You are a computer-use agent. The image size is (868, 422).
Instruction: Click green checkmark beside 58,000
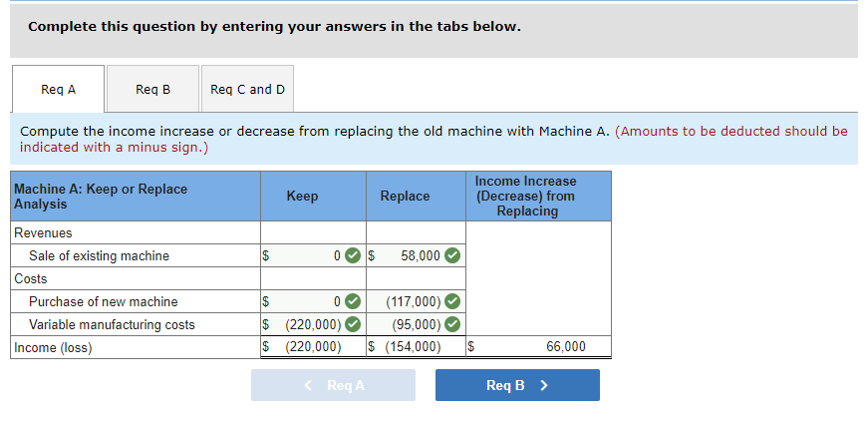452,255
